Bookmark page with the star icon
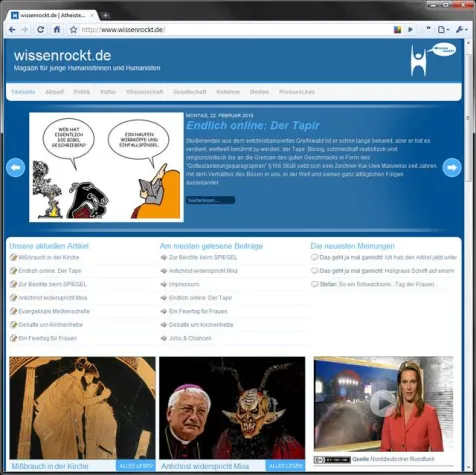This screenshot has width=476, height=475. [73, 30]
